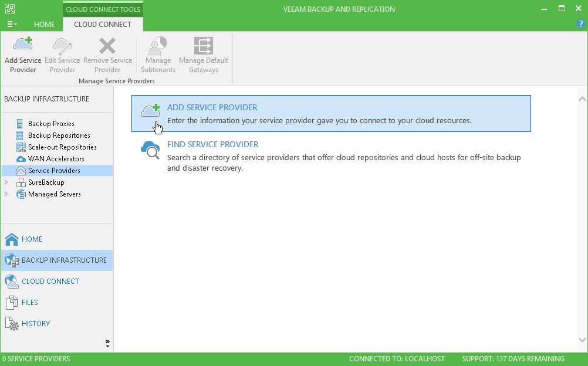Select the Backup Proxies tree icon
This screenshot has width=588, height=366.
click(19, 123)
